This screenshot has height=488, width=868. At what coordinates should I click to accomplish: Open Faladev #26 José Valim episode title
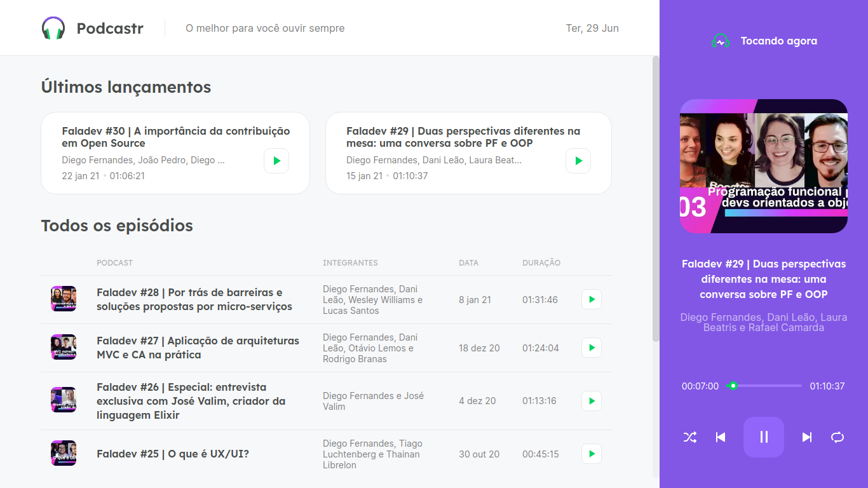(191, 401)
